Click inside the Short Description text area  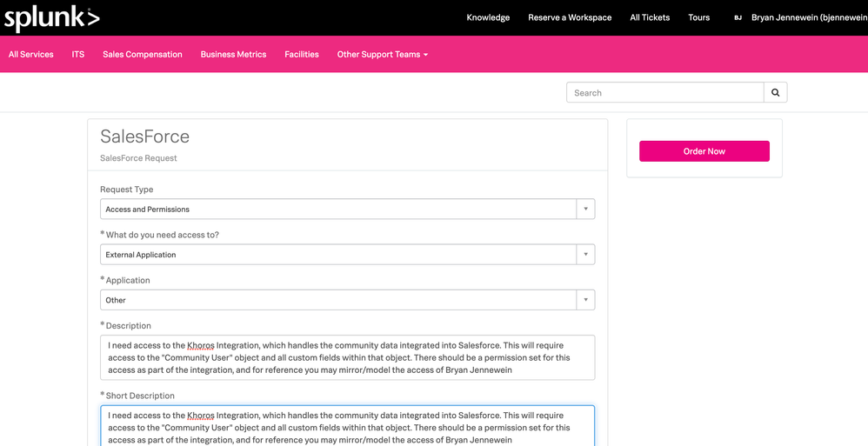(x=348, y=425)
